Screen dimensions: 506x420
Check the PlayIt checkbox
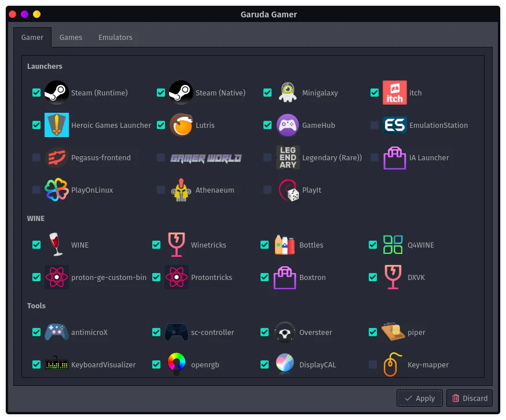click(267, 190)
